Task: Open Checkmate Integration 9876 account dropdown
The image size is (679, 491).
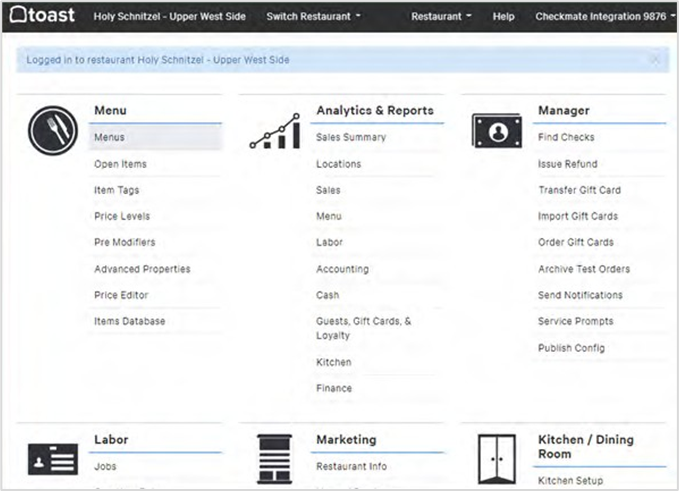Action: point(606,17)
